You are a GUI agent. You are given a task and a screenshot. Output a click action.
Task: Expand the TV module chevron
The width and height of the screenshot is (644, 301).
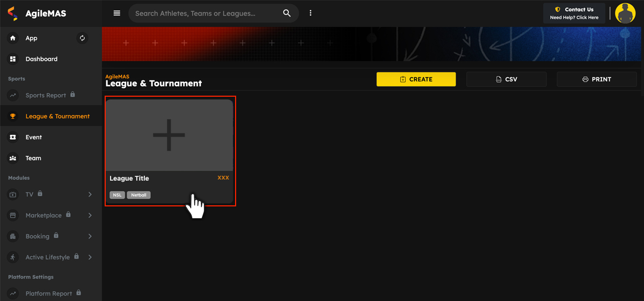point(90,195)
